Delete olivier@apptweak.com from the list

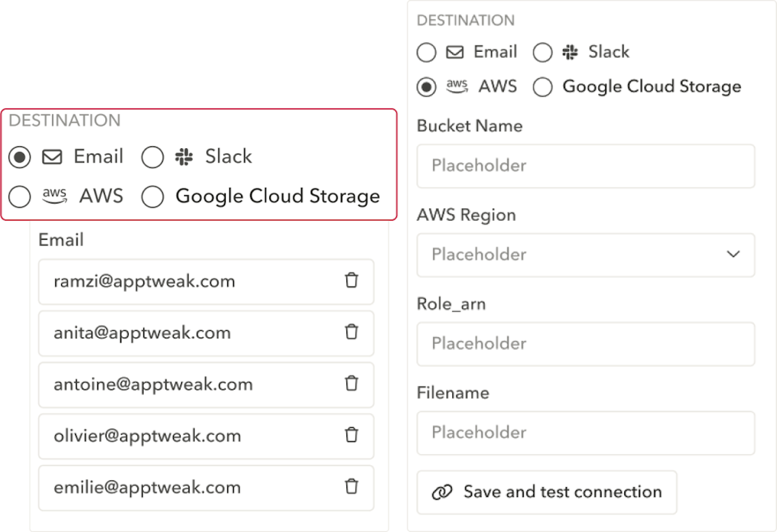pyautogui.click(x=351, y=435)
